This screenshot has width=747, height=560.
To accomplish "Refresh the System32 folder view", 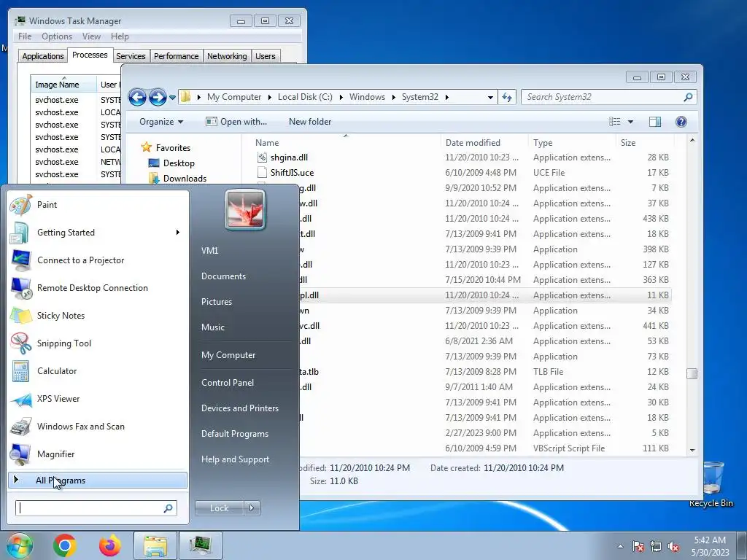I will (507, 97).
